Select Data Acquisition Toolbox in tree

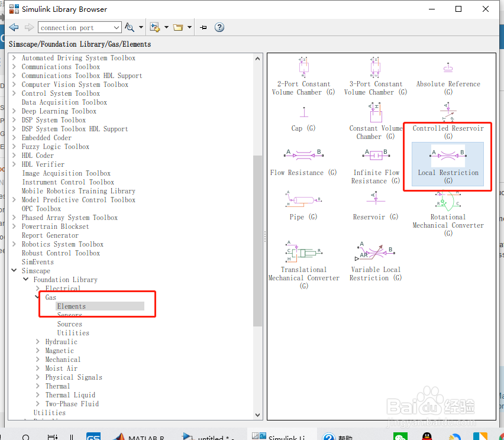click(64, 102)
